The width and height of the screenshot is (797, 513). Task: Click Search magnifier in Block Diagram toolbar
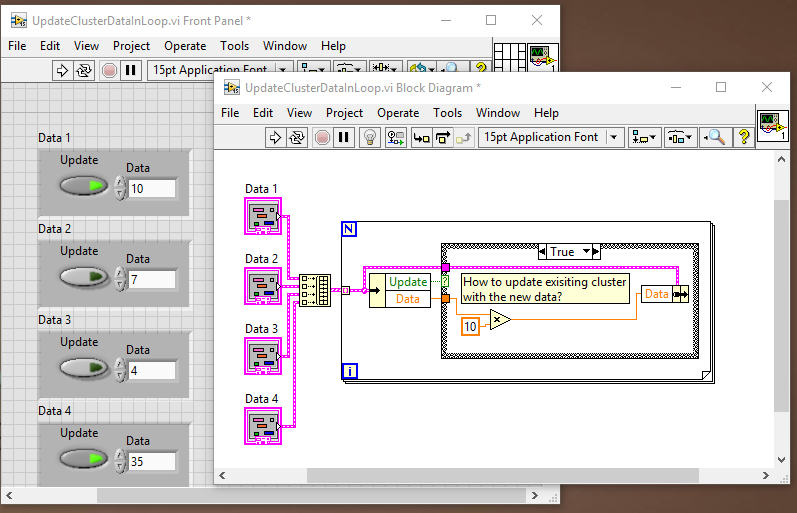tap(715, 137)
